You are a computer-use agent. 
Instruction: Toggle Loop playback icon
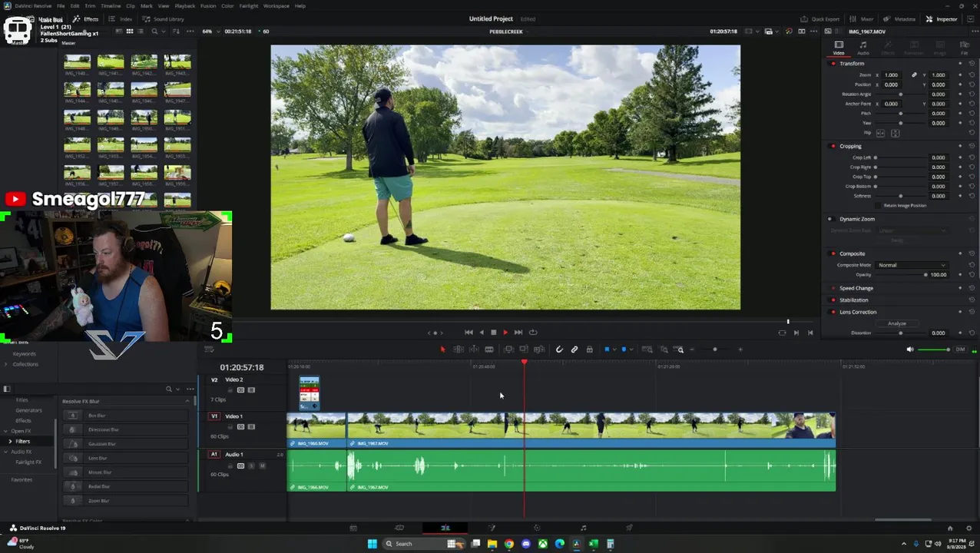[533, 333]
